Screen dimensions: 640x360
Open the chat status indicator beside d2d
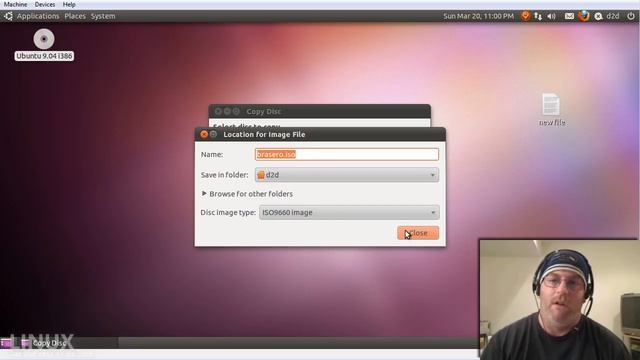(598, 16)
